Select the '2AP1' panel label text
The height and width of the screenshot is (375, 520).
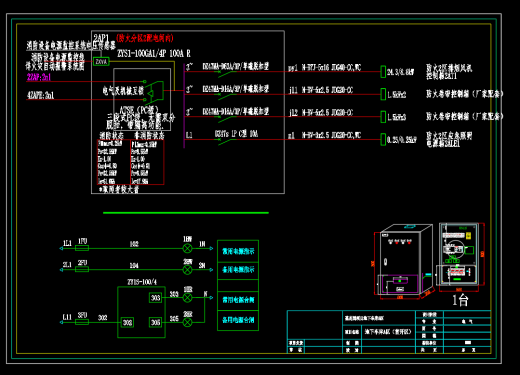tap(101, 38)
